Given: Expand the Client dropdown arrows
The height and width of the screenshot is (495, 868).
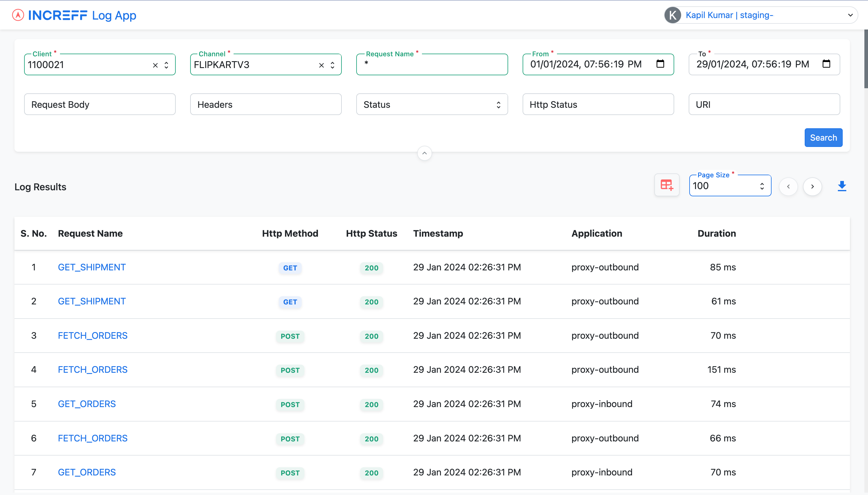Looking at the screenshot, I should [166, 65].
